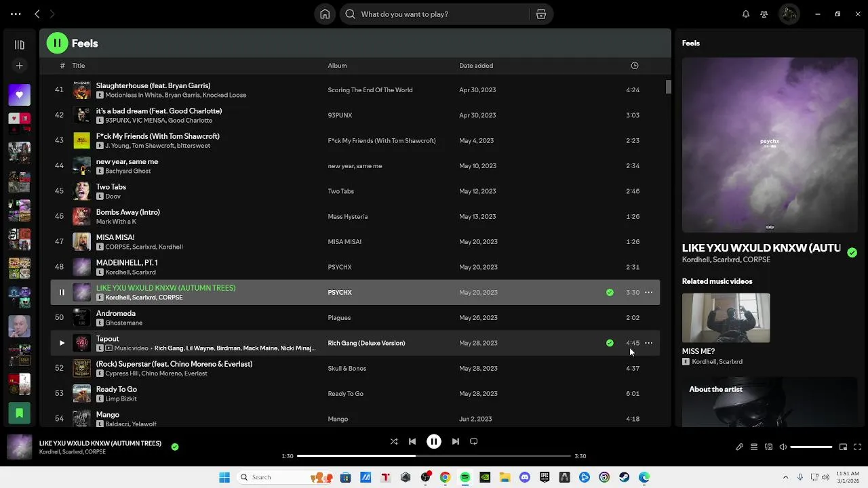Open Your Episodes green bookmark playlist
This screenshot has height=488, width=868.
pos(19,413)
